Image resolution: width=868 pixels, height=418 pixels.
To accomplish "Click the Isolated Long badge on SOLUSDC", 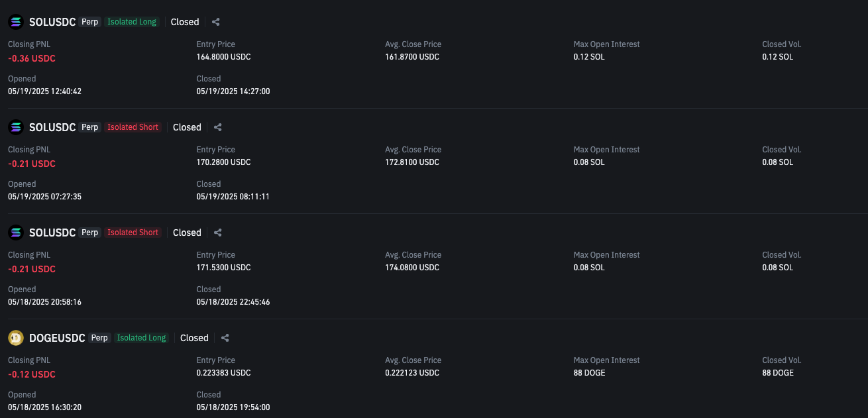I will 132,22.
